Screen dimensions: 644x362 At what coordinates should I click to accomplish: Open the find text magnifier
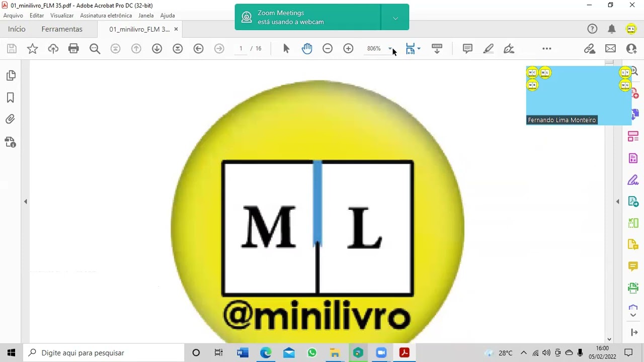[95, 49]
